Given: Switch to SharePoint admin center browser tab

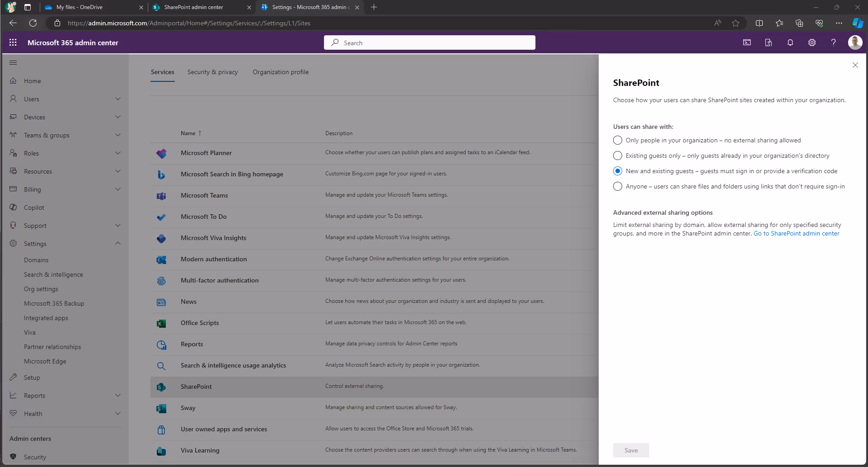Looking at the screenshot, I should 202,7.
